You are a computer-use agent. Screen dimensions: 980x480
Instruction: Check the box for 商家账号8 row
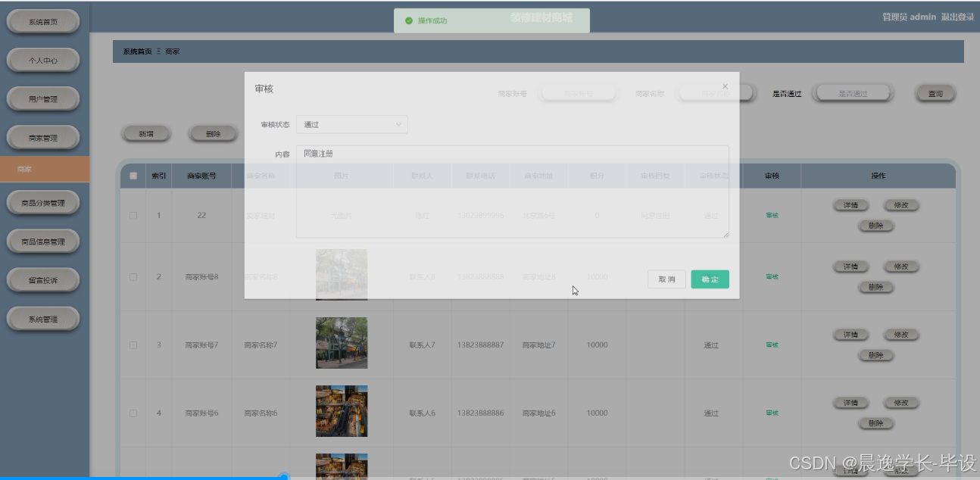(x=133, y=277)
